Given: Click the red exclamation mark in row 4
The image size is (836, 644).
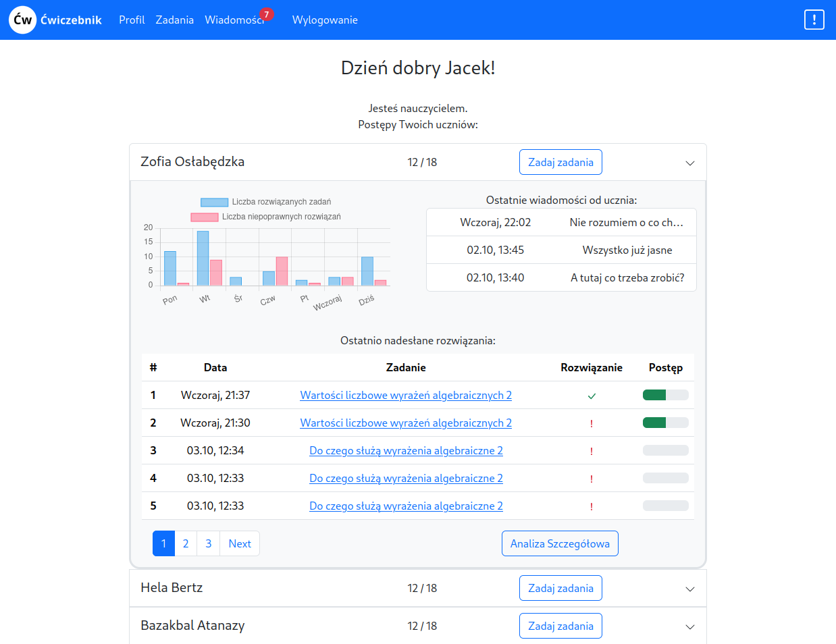Looking at the screenshot, I should tap(592, 479).
